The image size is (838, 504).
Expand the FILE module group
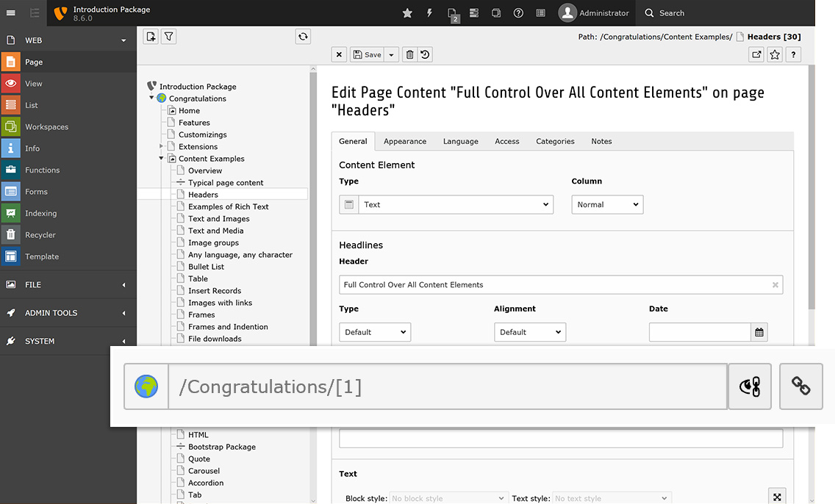(68, 284)
